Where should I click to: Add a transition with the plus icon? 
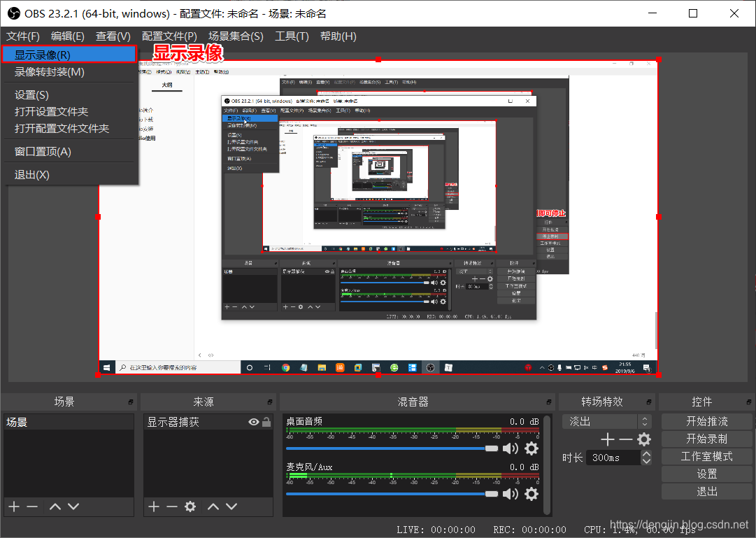click(x=608, y=439)
